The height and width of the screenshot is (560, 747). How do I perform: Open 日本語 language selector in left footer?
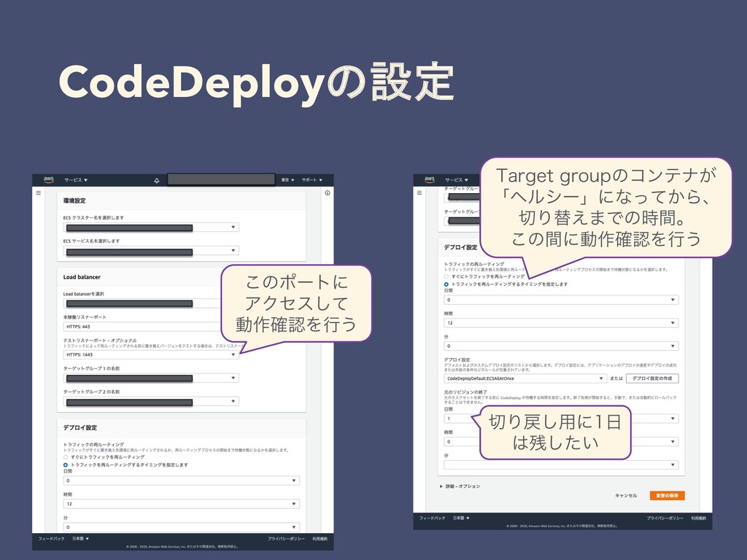click(x=80, y=539)
